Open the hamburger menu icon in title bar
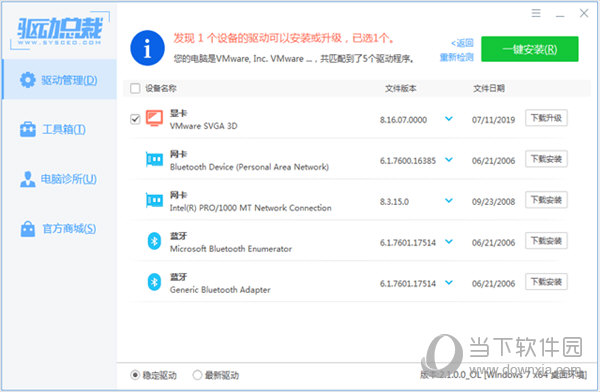Image resolution: width=600 pixels, height=392 pixels. point(536,13)
